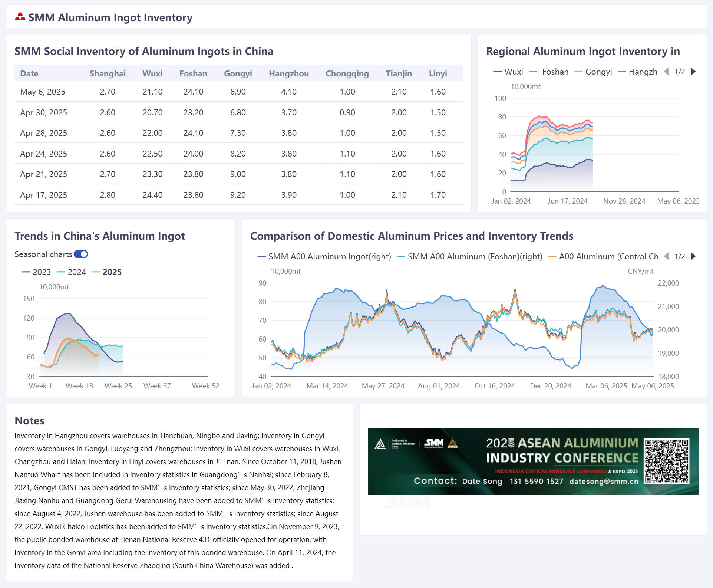713x588 pixels.
Task: Show previous price comparison legend page
Action: click(x=666, y=256)
